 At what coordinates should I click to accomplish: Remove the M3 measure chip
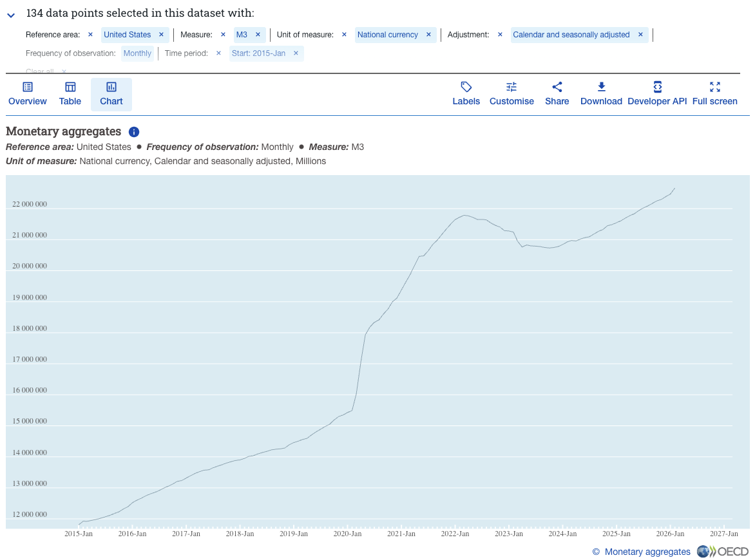(258, 35)
